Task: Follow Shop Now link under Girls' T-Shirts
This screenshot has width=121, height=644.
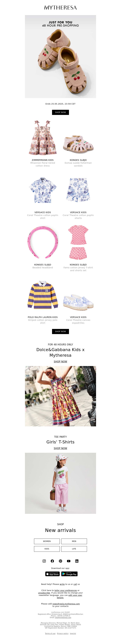Action: [60, 448]
